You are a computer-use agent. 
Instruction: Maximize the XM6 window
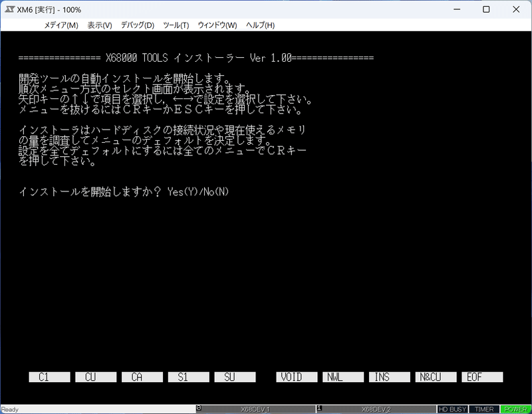coord(486,9)
